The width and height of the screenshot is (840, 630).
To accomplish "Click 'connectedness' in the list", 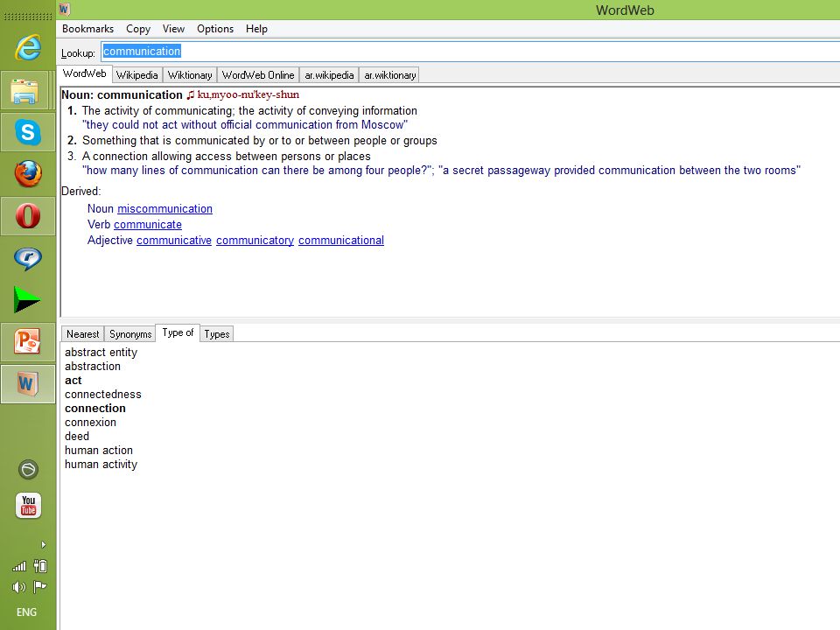I will tap(103, 395).
